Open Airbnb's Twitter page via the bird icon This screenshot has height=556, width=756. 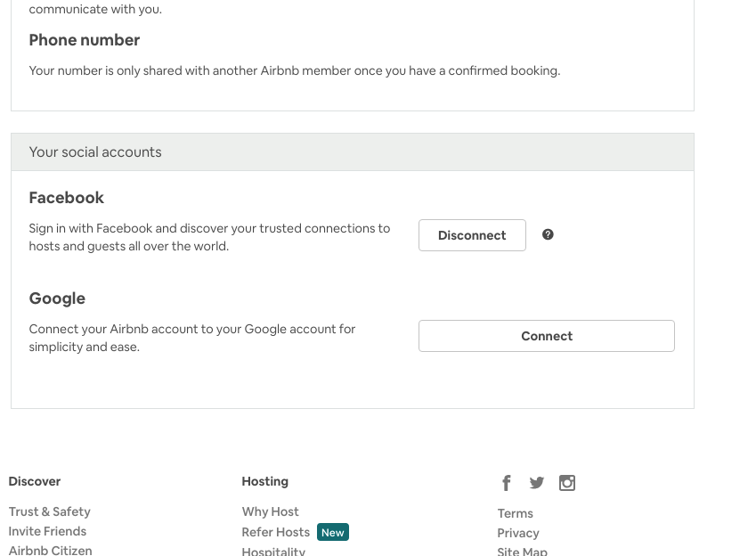[537, 482]
